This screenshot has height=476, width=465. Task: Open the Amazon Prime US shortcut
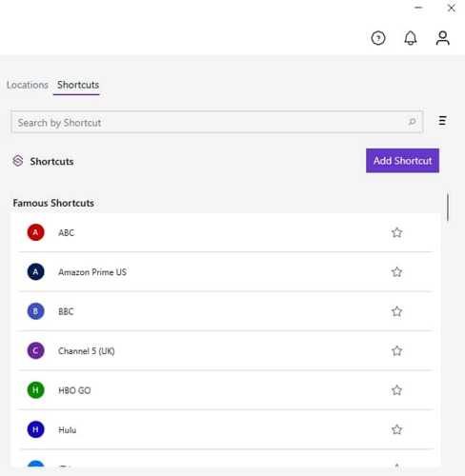click(x=226, y=272)
